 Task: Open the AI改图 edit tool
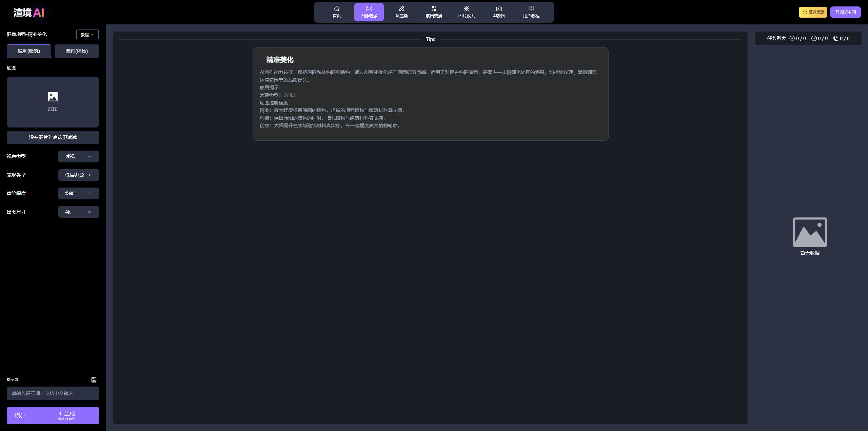tap(499, 12)
